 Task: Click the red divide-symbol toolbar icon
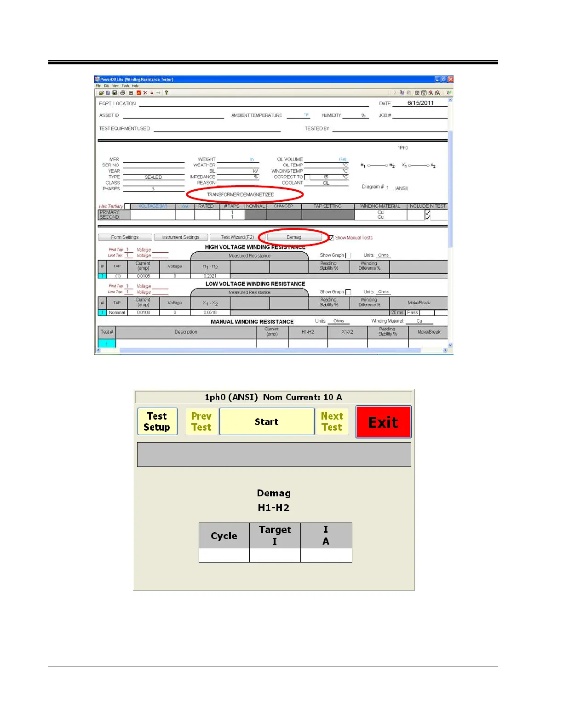click(152, 93)
